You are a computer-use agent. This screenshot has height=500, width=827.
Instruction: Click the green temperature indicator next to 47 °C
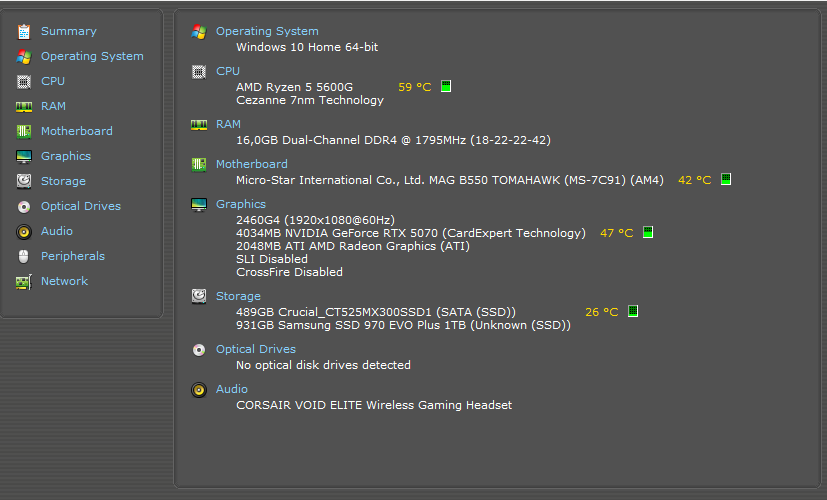point(648,232)
